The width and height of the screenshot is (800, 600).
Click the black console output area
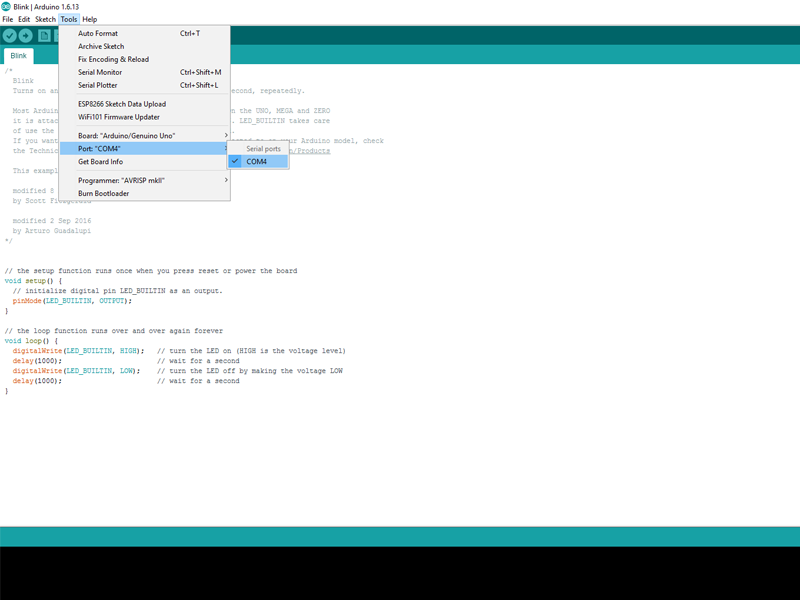click(400, 573)
